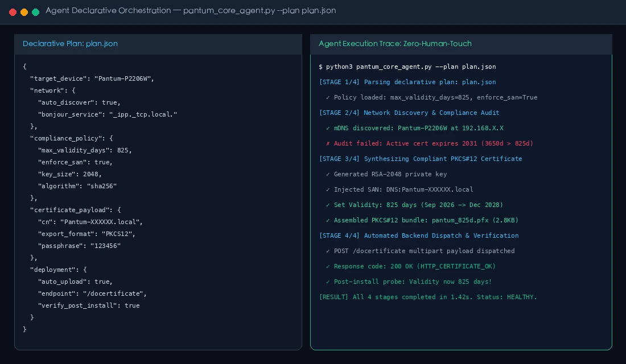Click the 'Generated RSA-2048 private key' line
The width and height of the screenshot is (626, 364).
point(386,175)
